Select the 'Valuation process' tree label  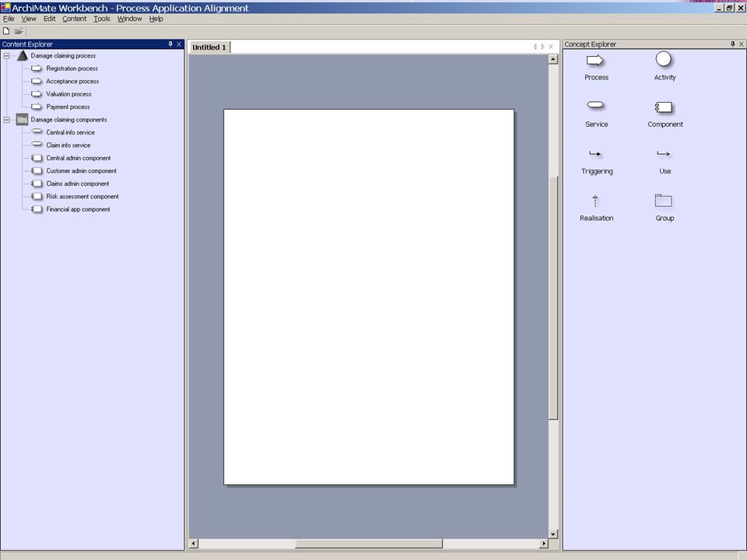pos(68,94)
